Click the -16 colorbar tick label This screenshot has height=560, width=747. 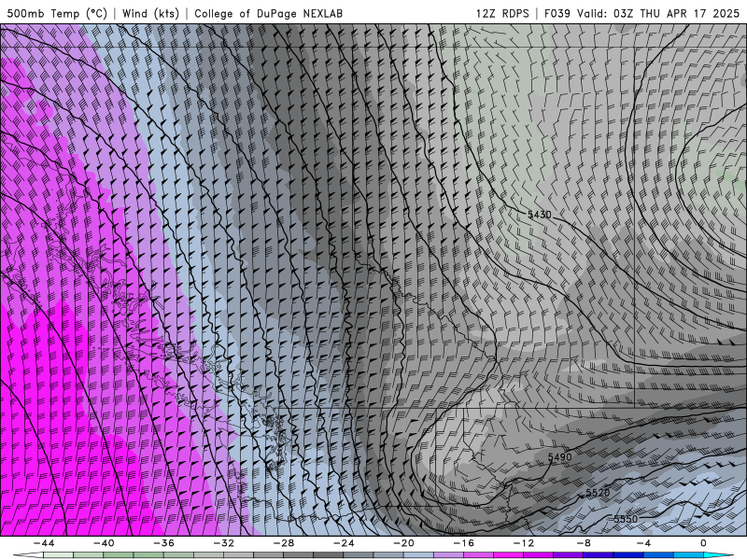point(464,543)
